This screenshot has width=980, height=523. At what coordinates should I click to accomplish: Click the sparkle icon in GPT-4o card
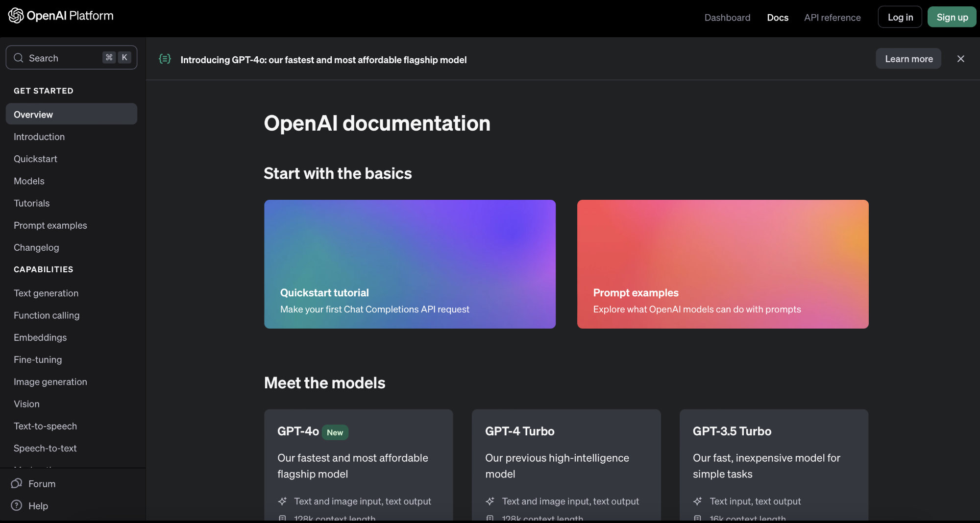point(283,501)
